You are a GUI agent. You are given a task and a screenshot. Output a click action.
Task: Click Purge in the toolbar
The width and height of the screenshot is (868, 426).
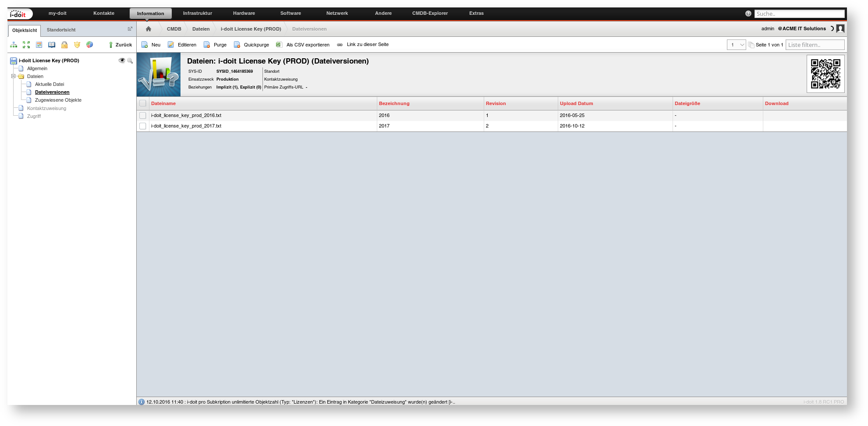click(x=215, y=45)
